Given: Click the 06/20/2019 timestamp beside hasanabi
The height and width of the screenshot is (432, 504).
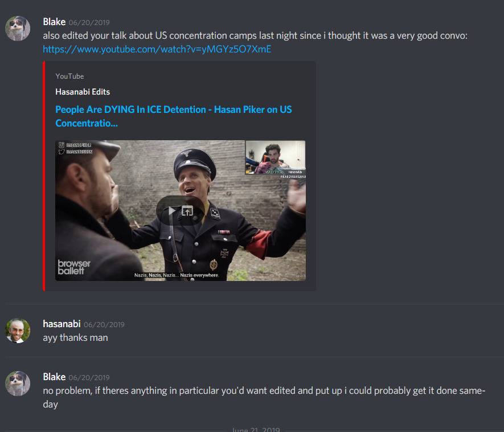Looking at the screenshot, I should click(104, 324).
